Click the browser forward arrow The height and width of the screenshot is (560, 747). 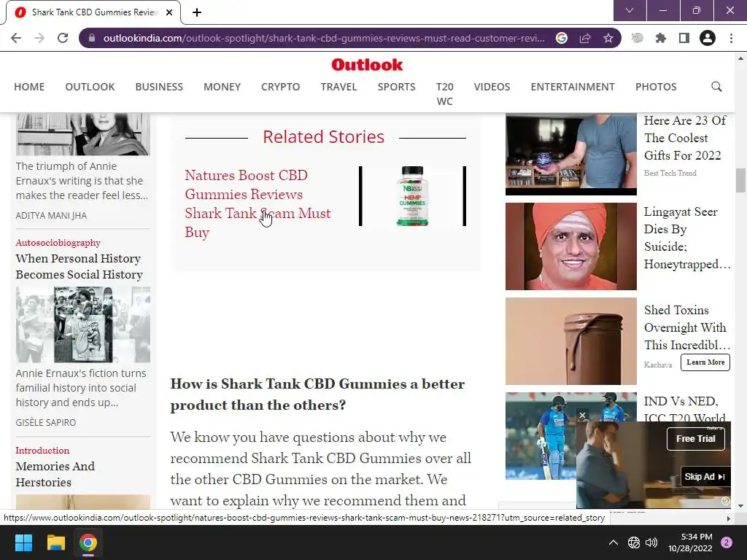[39, 38]
